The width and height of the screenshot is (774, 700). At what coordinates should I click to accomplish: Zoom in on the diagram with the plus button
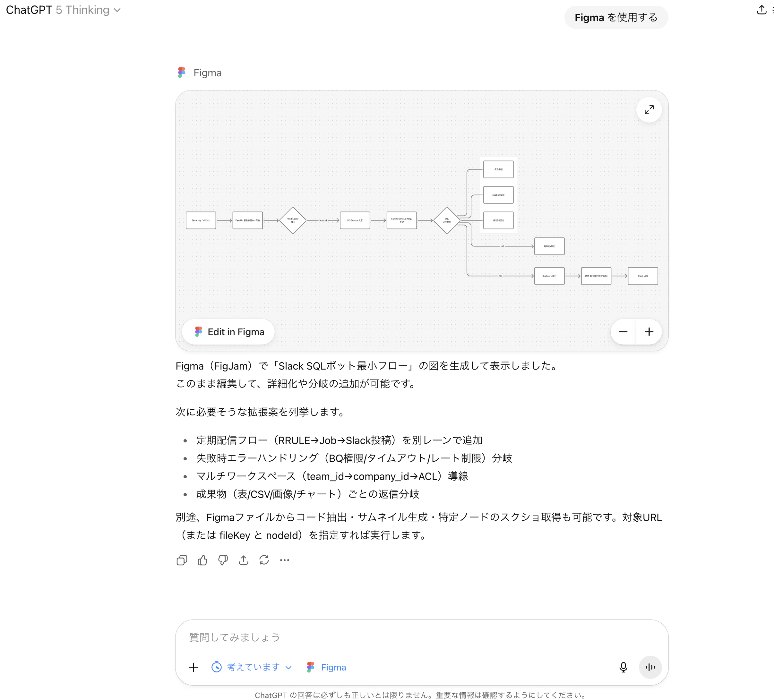pyautogui.click(x=649, y=332)
